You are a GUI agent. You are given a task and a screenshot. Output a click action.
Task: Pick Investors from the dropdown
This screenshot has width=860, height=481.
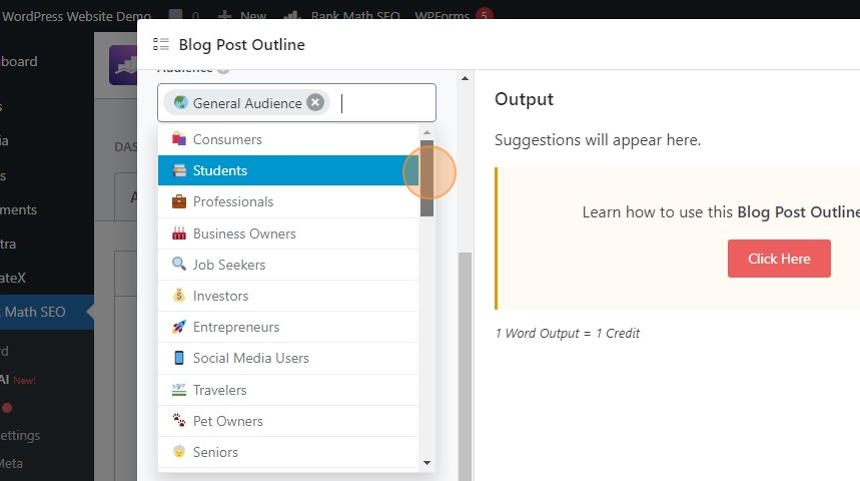tap(288, 296)
